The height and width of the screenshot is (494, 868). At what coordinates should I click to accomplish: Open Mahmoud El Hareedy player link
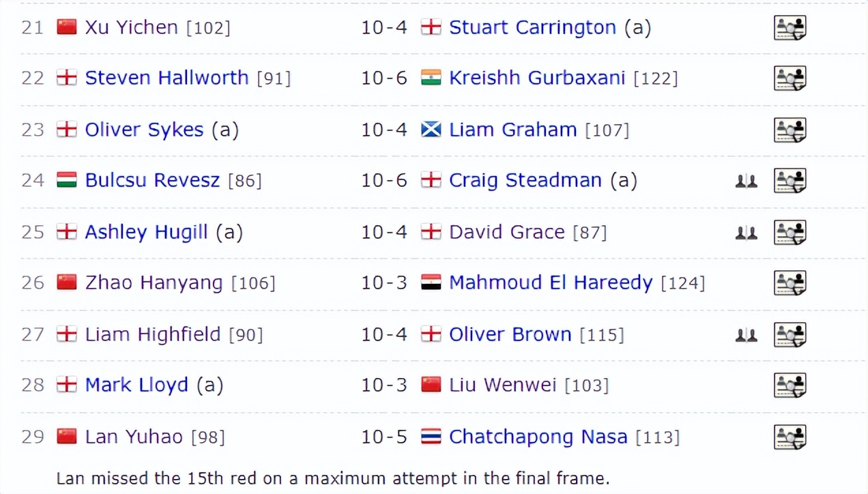point(551,282)
